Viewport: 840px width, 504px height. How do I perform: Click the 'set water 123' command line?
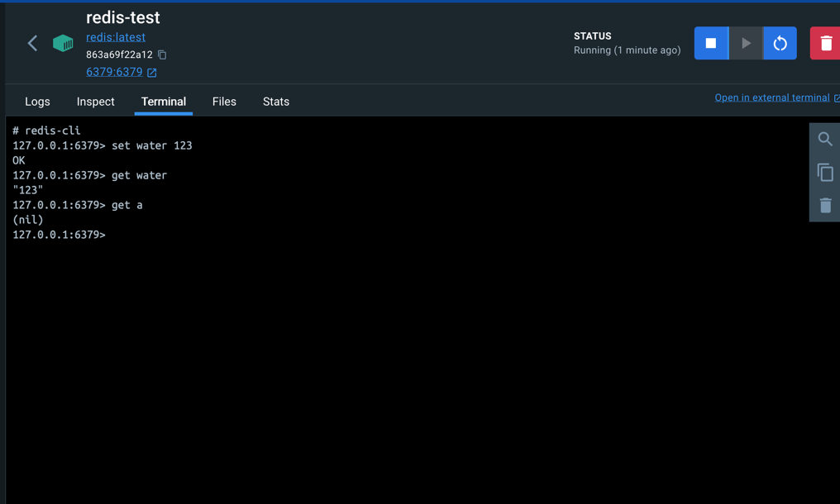click(103, 145)
